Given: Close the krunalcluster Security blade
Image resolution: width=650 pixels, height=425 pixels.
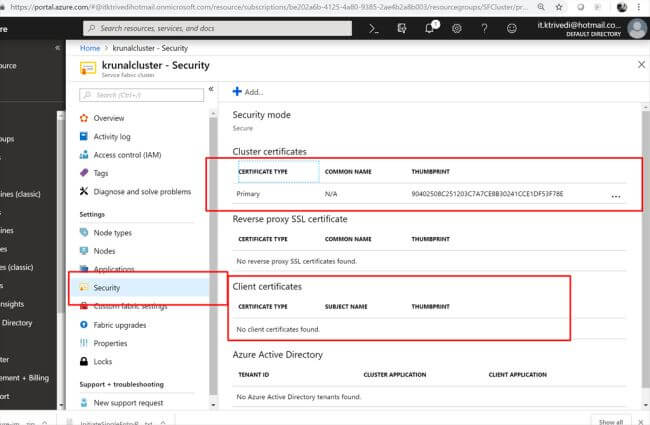Looking at the screenshot, I should pyautogui.click(x=641, y=65).
